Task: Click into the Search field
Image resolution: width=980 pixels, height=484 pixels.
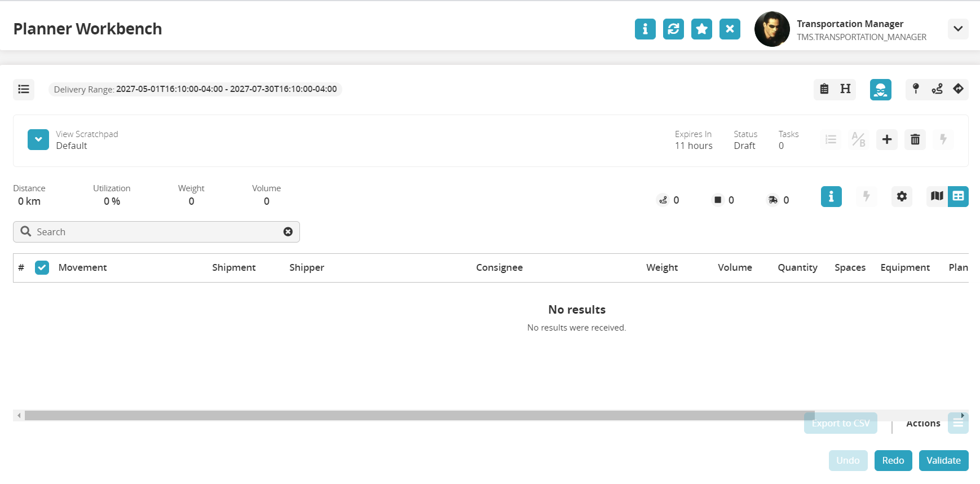Action: click(156, 232)
